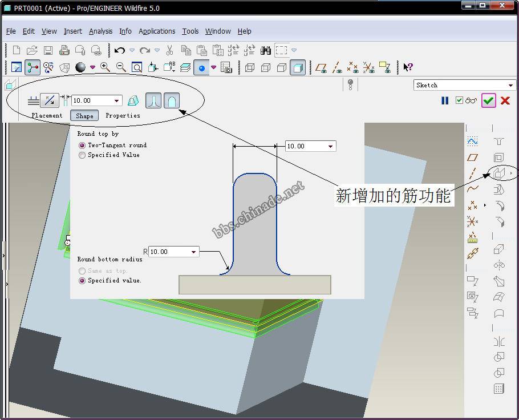This screenshot has width=519, height=420.
Task: Open the Edit menu
Action: (29, 31)
